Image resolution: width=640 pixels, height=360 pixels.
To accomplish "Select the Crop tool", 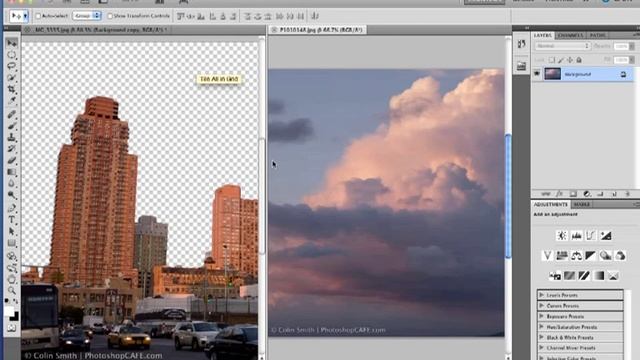I will [12, 89].
